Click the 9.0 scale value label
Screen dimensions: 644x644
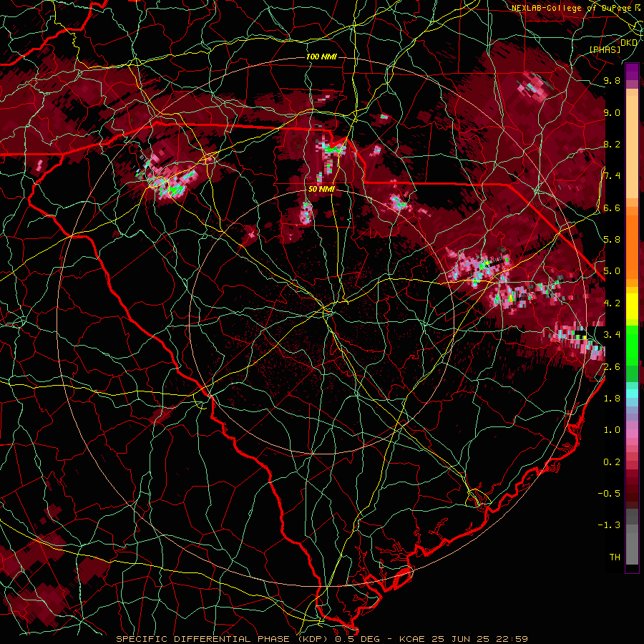(612, 112)
